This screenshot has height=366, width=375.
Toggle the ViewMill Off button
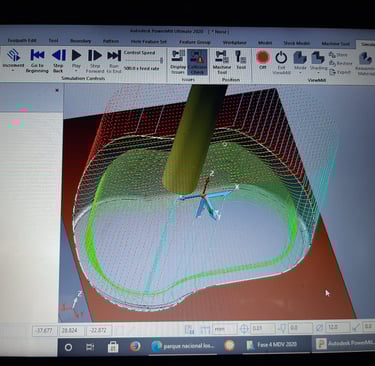point(263,60)
